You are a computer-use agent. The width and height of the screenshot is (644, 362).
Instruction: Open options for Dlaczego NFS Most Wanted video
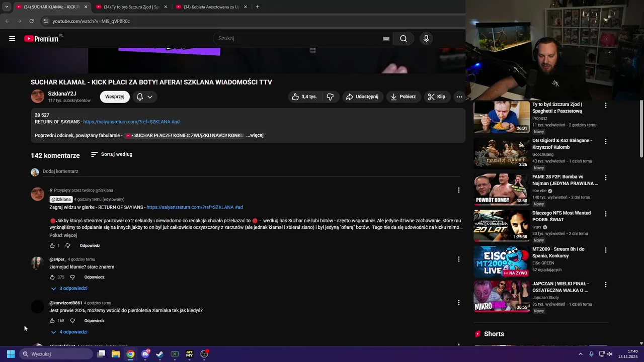606,214
